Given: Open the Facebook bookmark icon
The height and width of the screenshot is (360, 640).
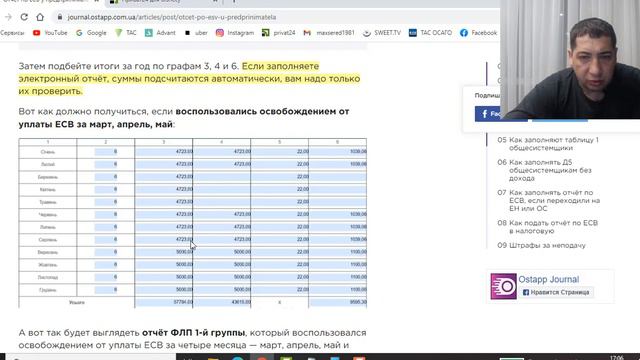Looking at the screenshot, I should coord(464,33).
